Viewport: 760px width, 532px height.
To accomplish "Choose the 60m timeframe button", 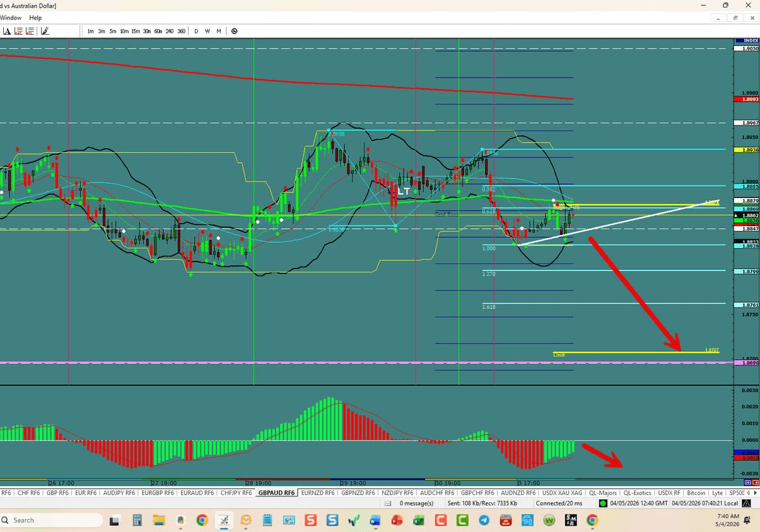I will click(158, 31).
